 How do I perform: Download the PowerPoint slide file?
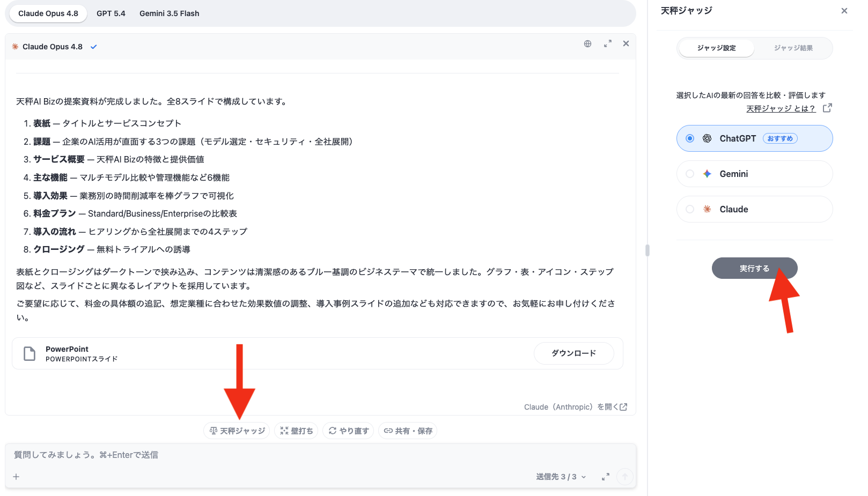tap(574, 353)
